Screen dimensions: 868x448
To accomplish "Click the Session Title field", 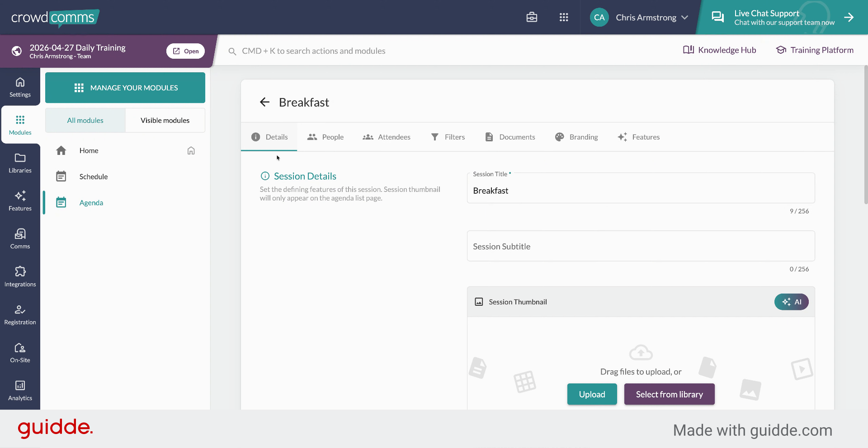I will point(641,189).
